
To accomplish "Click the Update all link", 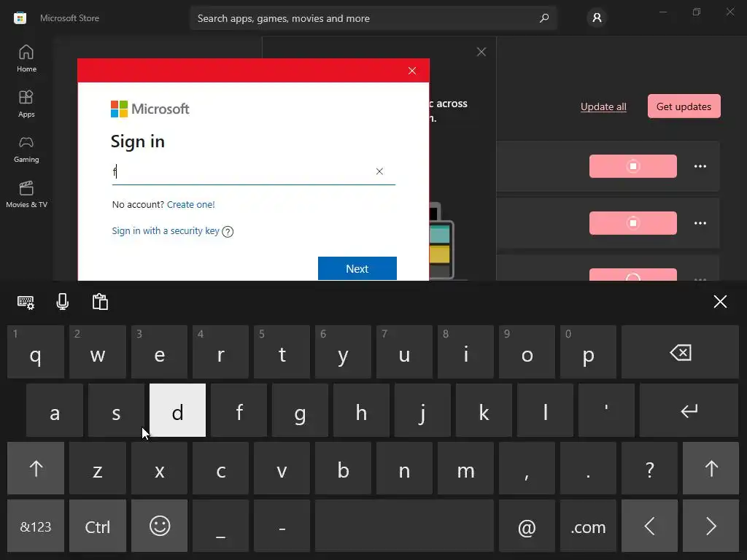I will (603, 106).
